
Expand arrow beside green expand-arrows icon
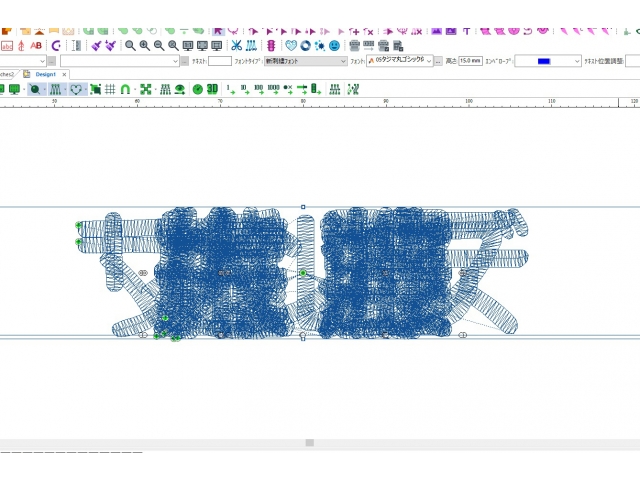pyautogui.click(x=155, y=89)
